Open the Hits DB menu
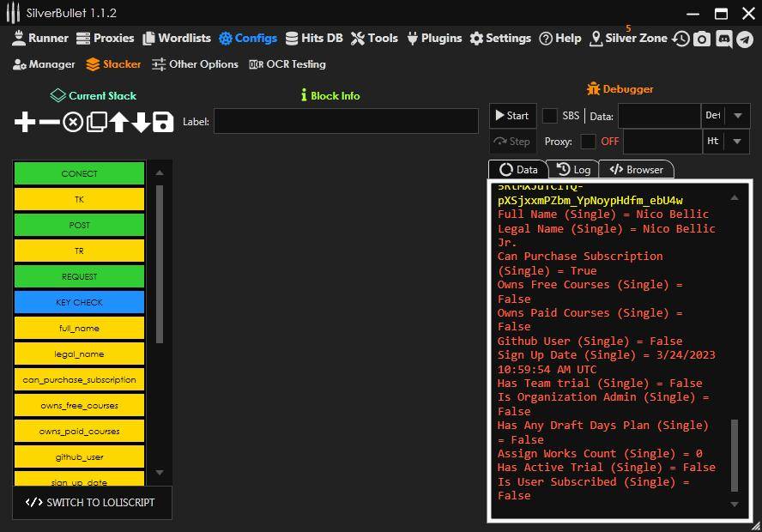This screenshot has width=762, height=532. (x=314, y=38)
